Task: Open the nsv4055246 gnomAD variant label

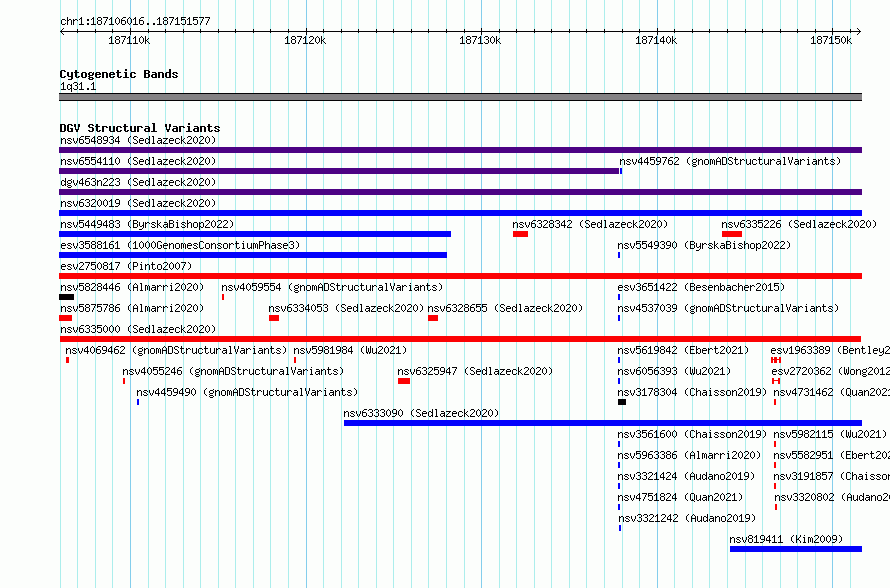Action: (233, 371)
